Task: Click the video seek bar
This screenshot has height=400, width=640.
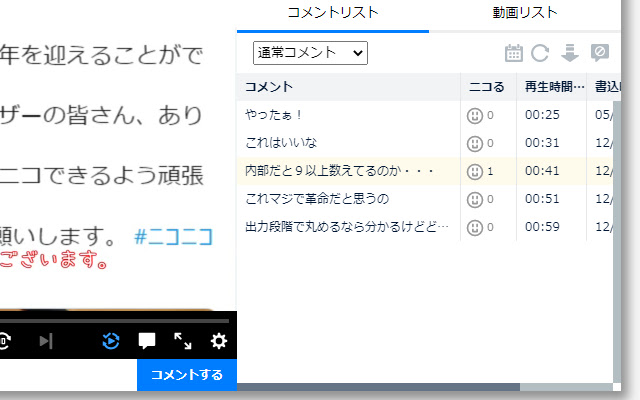Action: tap(114, 321)
